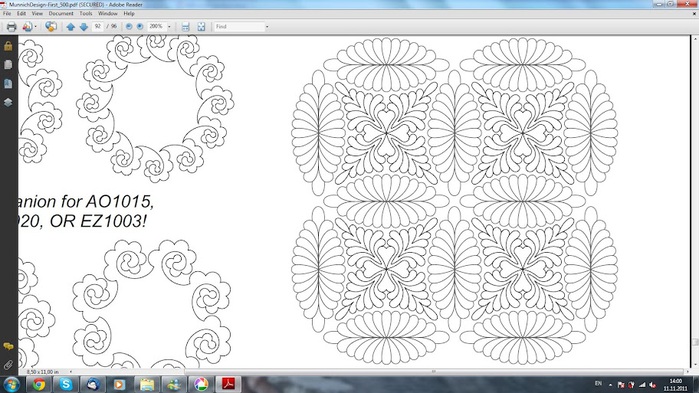Viewport: 699px width, 393px height.
Task: Click the page number field showing 92
Action: pos(98,27)
